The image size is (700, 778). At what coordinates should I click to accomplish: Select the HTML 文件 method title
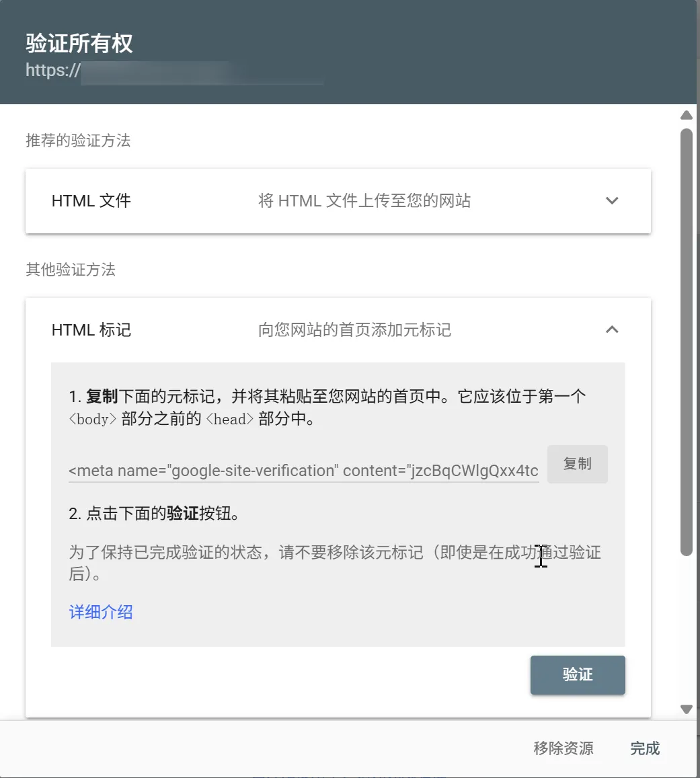pos(91,201)
